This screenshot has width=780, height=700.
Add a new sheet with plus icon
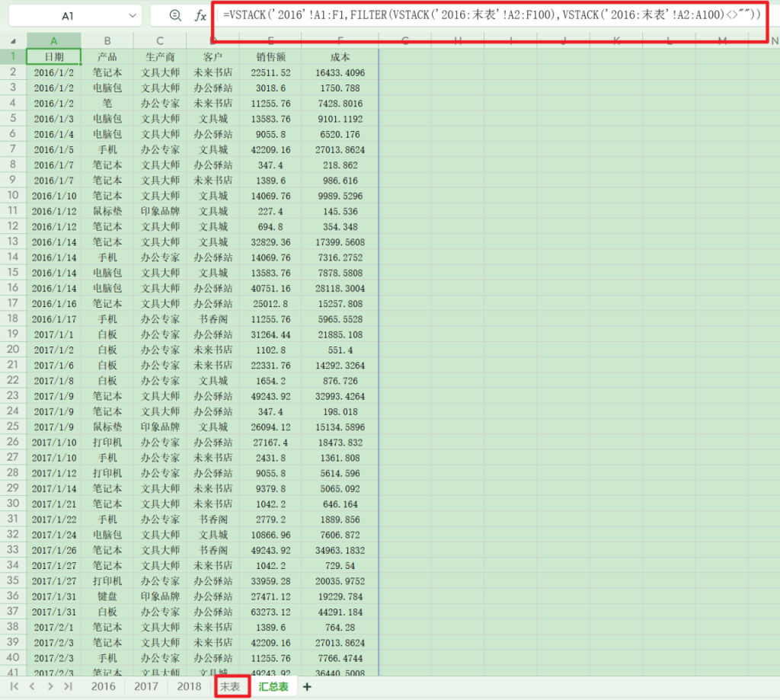pyautogui.click(x=307, y=686)
